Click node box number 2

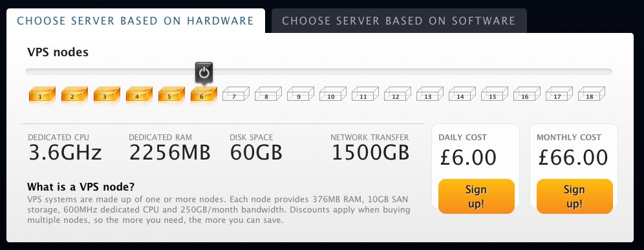pos(75,94)
